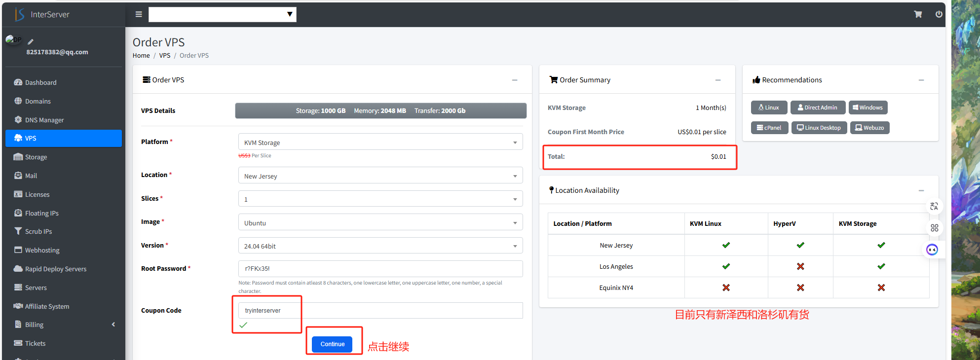This screenshot has width=980, height=360.
Task: Toggle the hamburger sidebar menu
Action: tap(139, 14)
